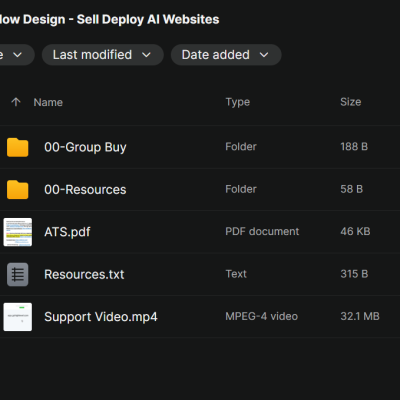Click the MPEG-4 video type cell
Viewport: 400px width, 400px height.
(x=262, y=316)
